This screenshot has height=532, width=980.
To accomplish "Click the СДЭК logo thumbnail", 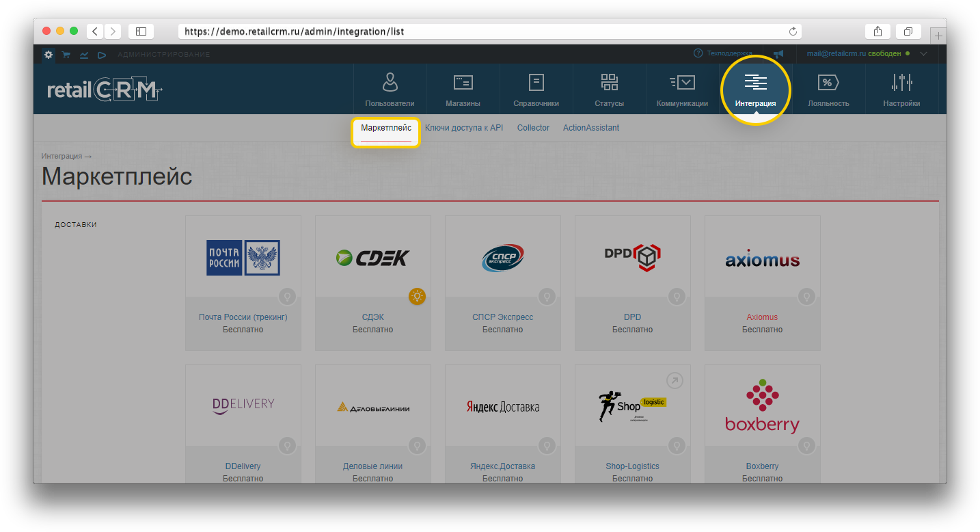I will click(x=373, y=258).
